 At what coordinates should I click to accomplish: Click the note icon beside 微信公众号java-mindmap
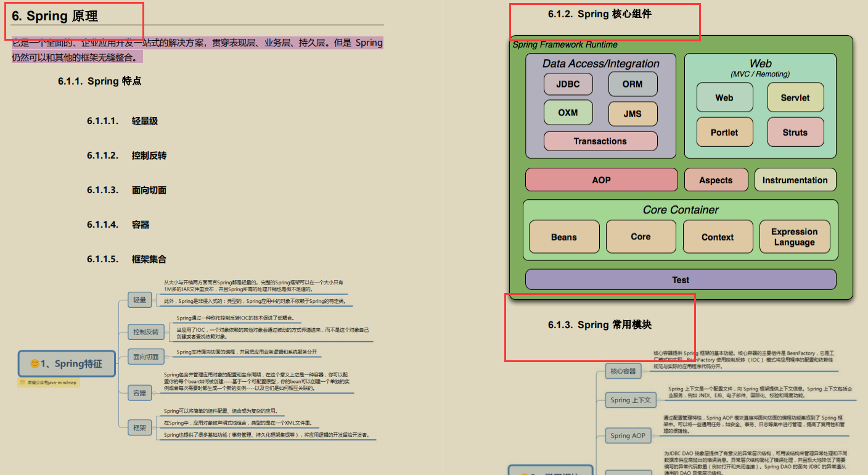tap(23, 382)
